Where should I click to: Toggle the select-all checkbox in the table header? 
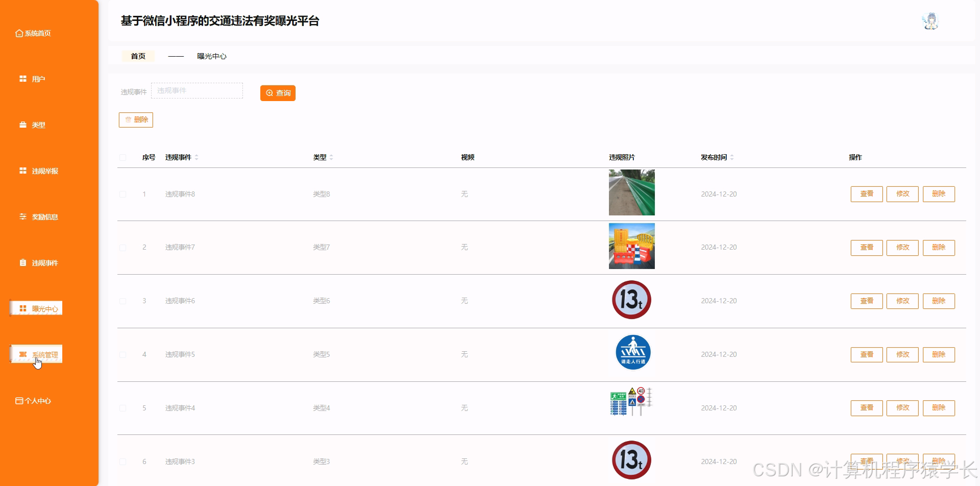122,157
